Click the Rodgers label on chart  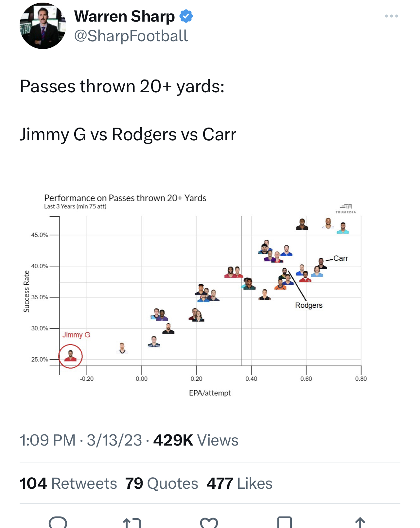309,305
